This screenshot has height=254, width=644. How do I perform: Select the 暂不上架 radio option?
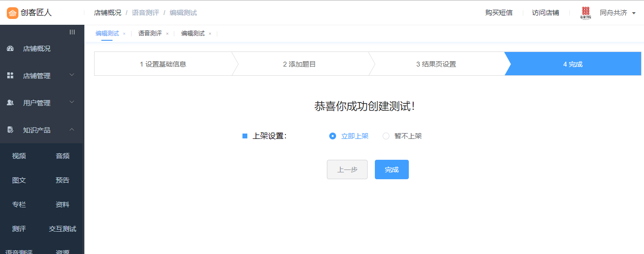[x=386, y=136]
